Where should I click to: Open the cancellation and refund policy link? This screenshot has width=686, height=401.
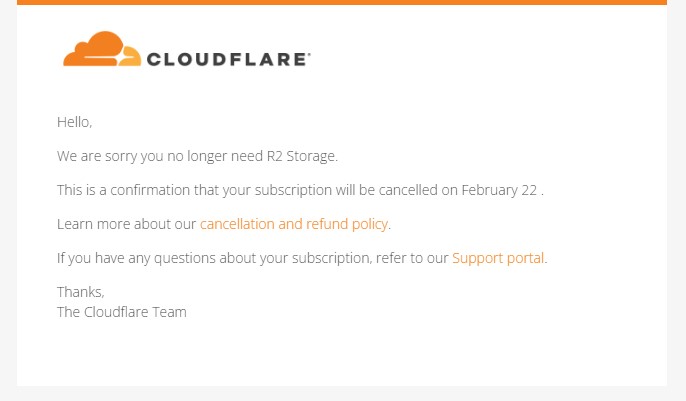click(x=294, y=224)
